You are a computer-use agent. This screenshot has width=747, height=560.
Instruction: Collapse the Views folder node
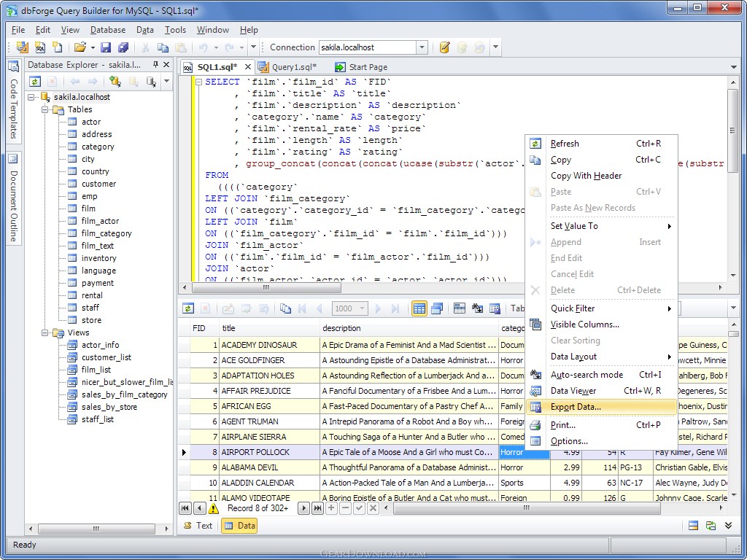44,332
